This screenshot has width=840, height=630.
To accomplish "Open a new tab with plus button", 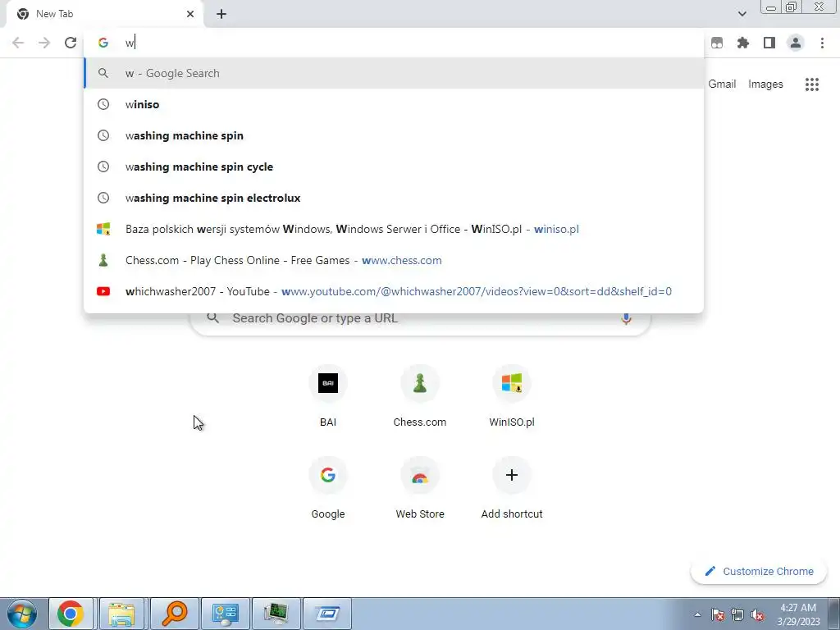I will tap(221, 14).
